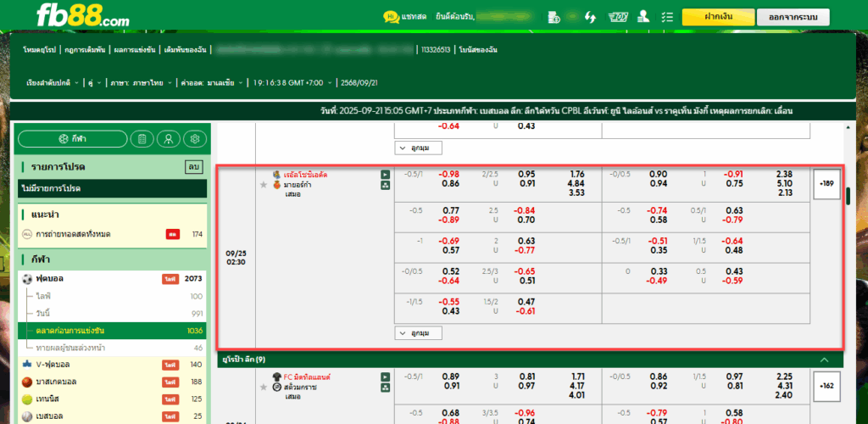Screen dimensions: 868x424
Task: Open แชทสด live chat link
Action: coord(414,17)
